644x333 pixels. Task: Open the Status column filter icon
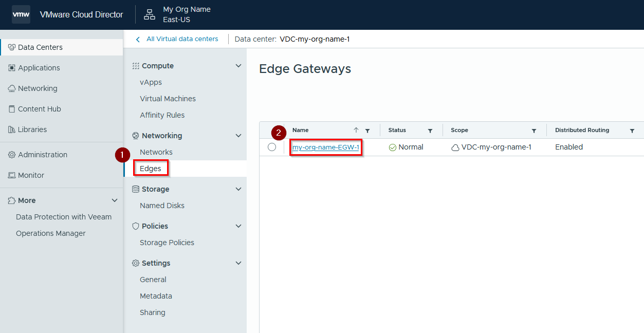[x=430, y=131]
